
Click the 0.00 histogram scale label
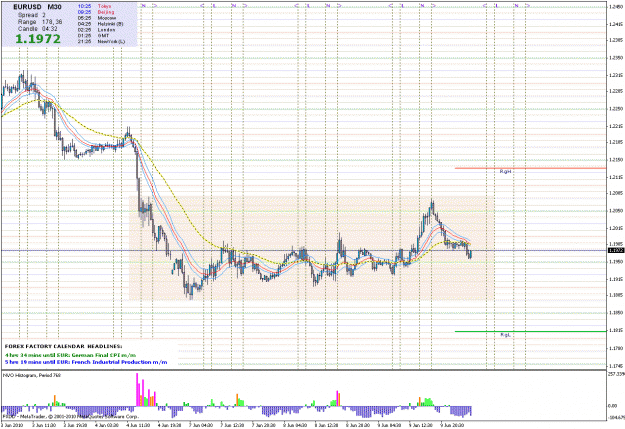coord(613,406)
